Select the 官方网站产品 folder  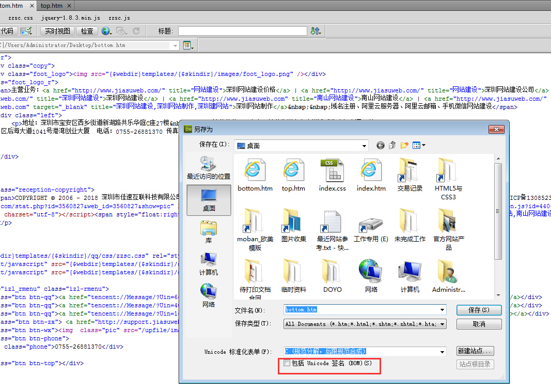[x=448, y=229]
